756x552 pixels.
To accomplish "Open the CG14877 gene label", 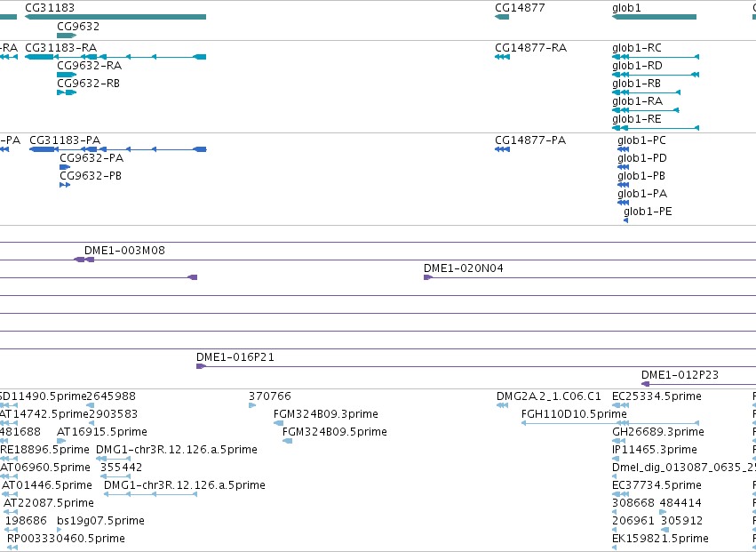I will 520,8.
